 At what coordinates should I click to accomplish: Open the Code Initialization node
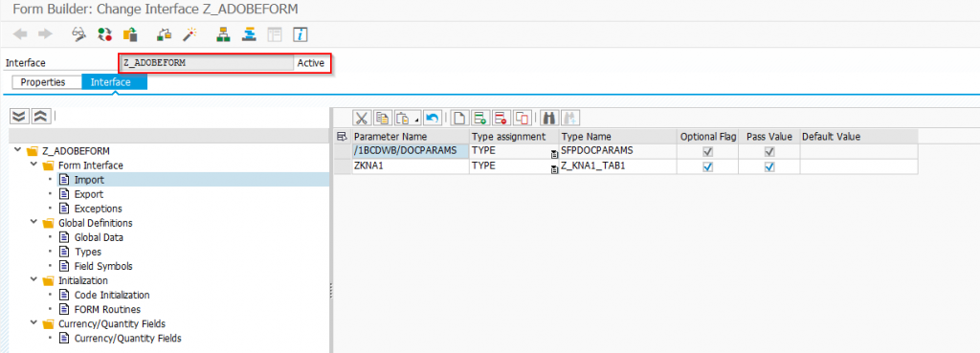(112, 295)
